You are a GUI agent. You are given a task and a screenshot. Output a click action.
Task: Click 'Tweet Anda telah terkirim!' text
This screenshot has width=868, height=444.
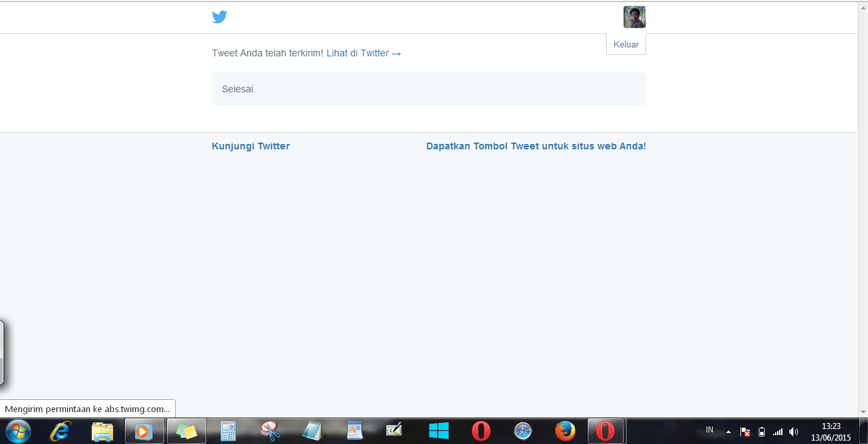point(267,53)
